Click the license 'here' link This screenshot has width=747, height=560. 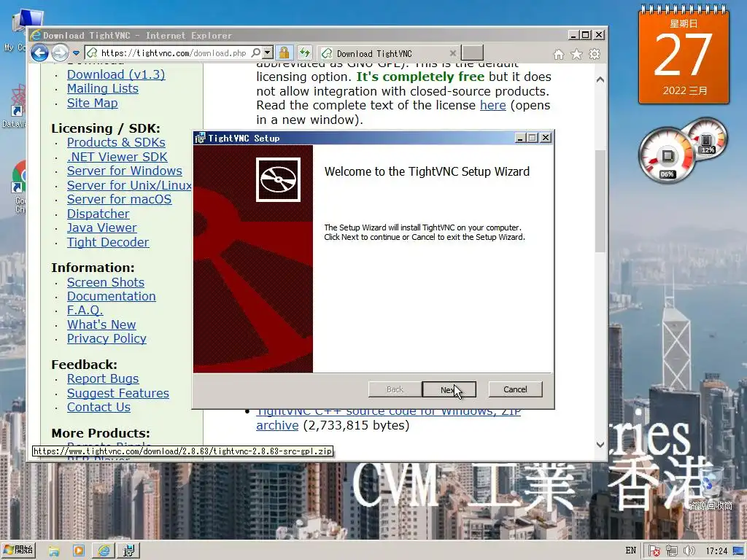coord(492,105)
